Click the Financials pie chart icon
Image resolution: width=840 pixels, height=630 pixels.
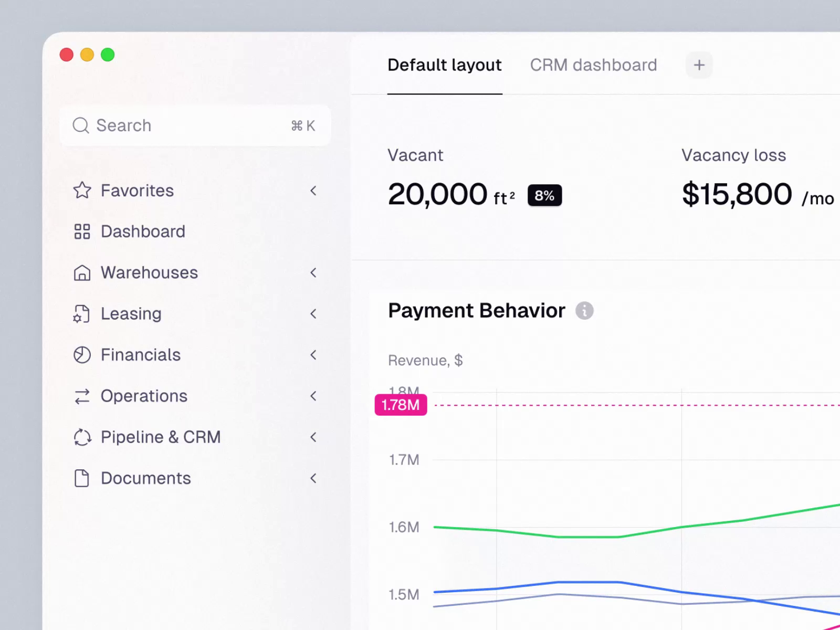pyautogui.click(x=82, y=354)
